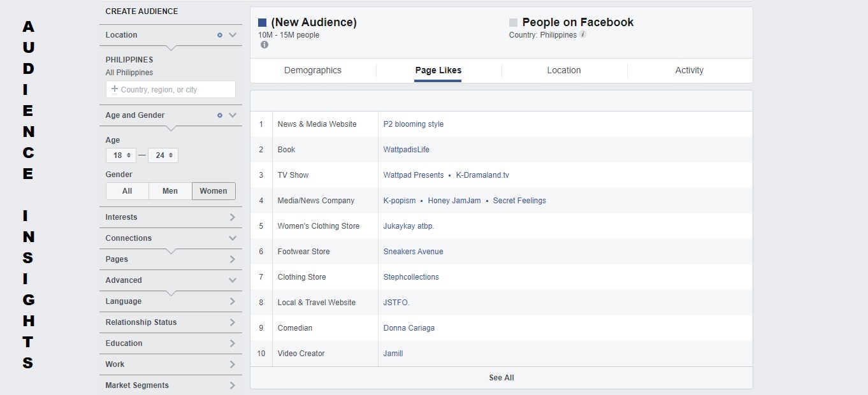Open the maximum age 24 dropdown
Viewport: 868px width, 395px height.
163,155
